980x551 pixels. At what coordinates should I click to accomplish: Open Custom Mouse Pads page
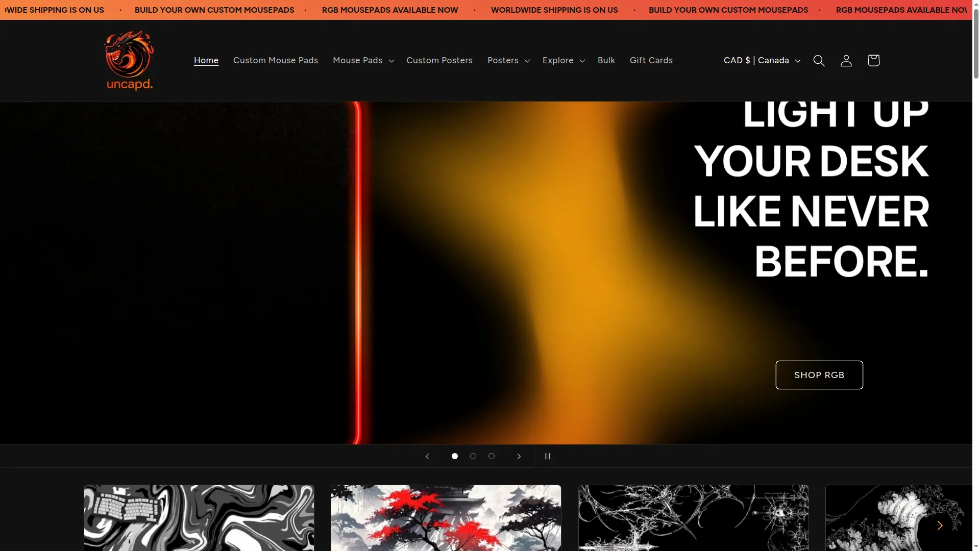coord(276,60)
